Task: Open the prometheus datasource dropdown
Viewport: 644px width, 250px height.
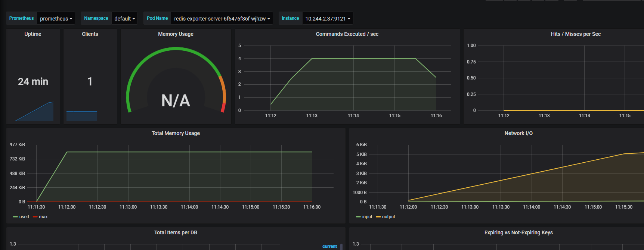Action: click(x=56, y=18)
